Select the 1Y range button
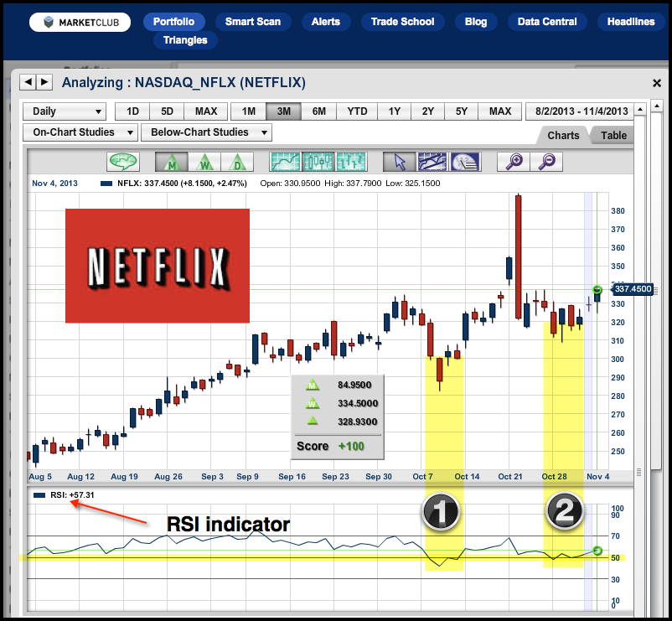The image size is (672, 621). [x=395, y=111]
